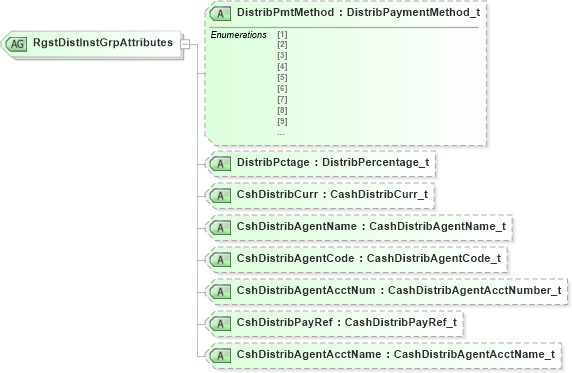Collapse the RgstDistInstGrpAttributes group node
This screenshot has width=572, height=373.
[185, 44]
